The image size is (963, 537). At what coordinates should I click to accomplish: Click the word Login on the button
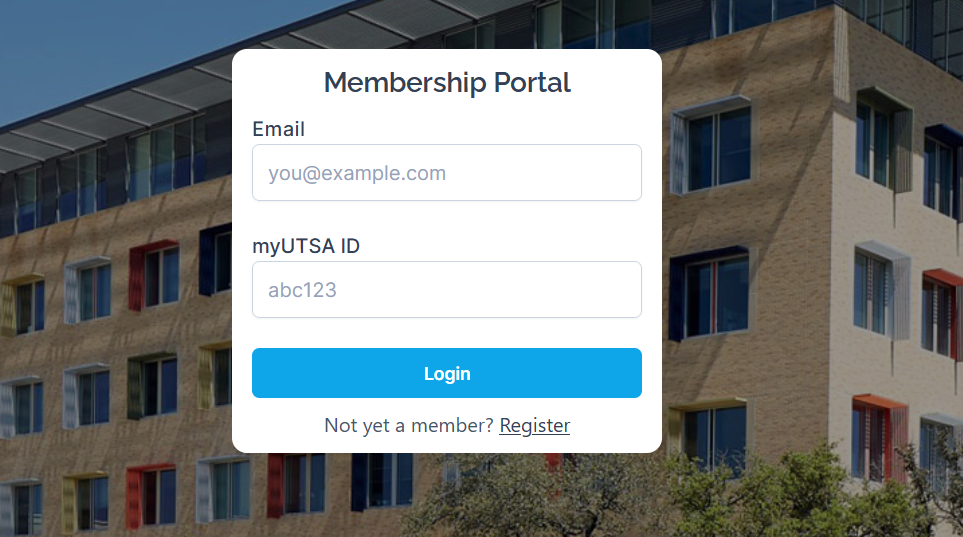pyautogui.click(x=447, y=373)
